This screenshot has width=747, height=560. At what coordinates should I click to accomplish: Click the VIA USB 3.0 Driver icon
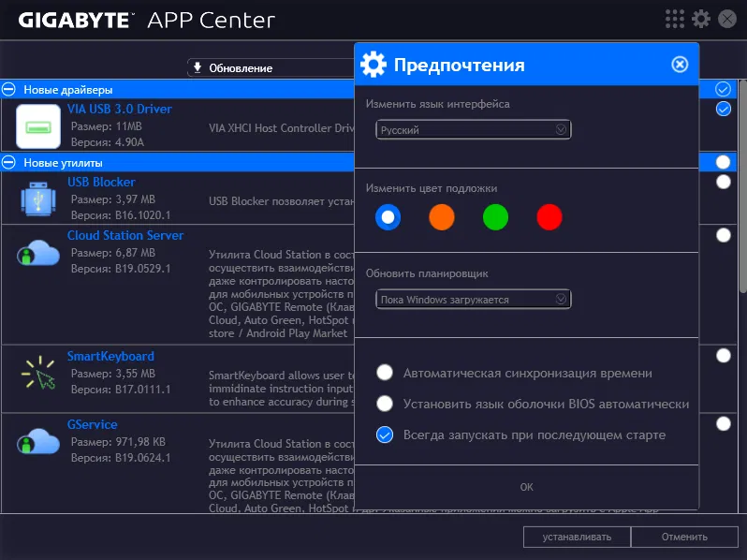point(38,126)
